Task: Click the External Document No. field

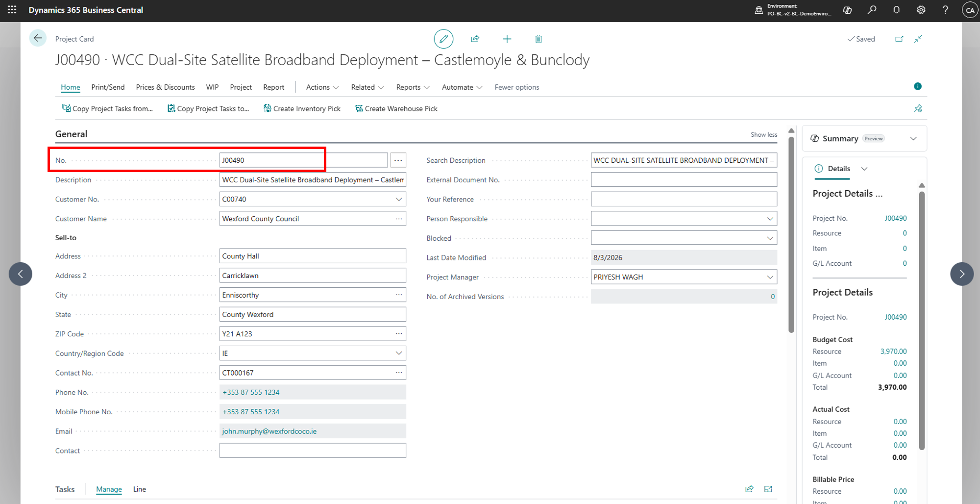Action: point(684,180)
